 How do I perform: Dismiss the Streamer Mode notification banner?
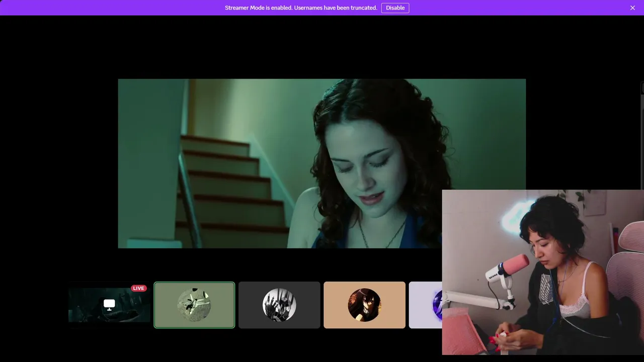[x=632, y=8]
